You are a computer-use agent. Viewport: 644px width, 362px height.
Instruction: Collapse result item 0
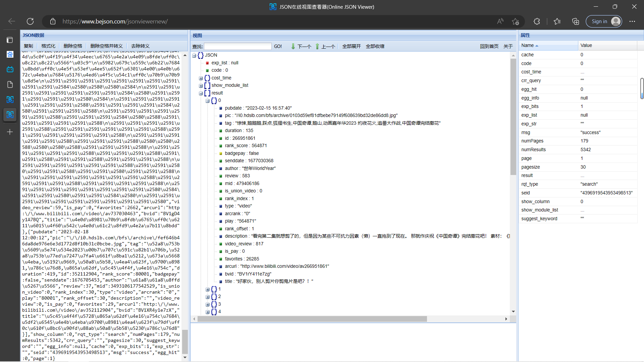click(x=208, y=101)
